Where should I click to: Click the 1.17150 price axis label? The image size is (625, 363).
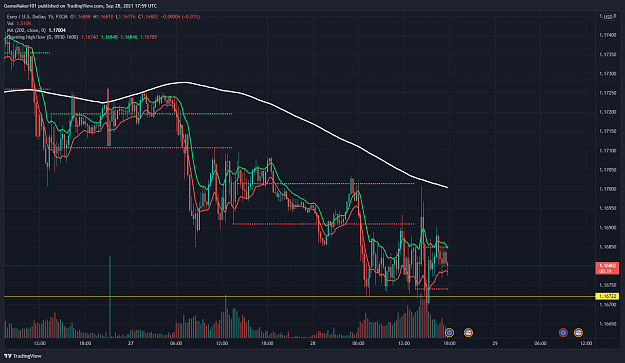tap(607, 131)
